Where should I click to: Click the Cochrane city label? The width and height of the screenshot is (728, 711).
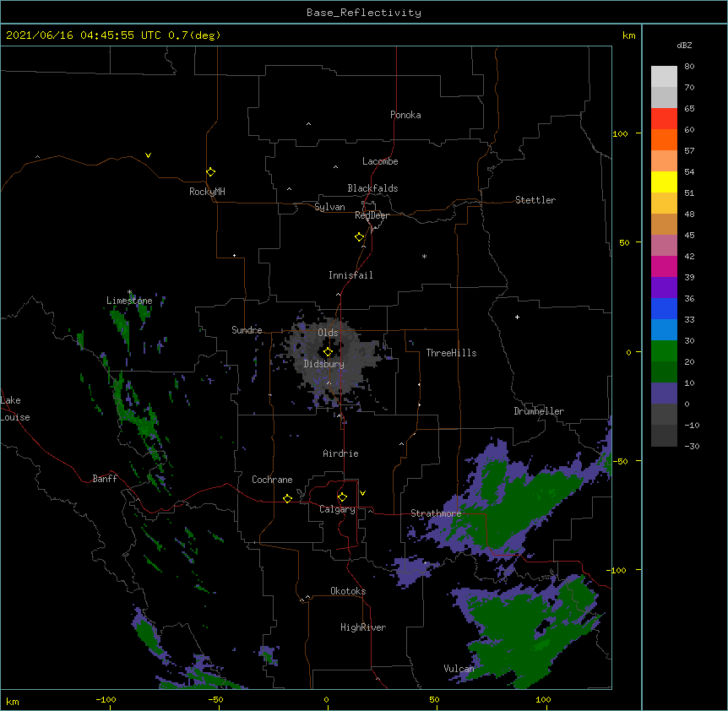(x=272, y=480)
